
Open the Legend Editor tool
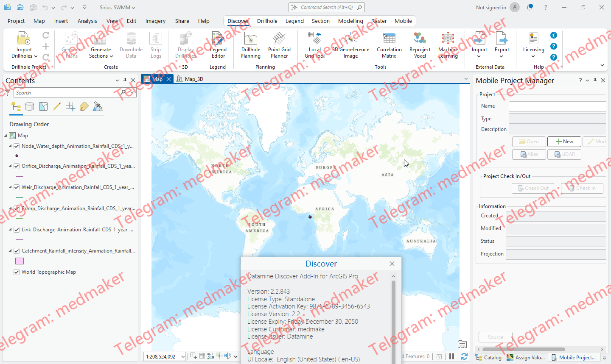(x=218, y=44)
